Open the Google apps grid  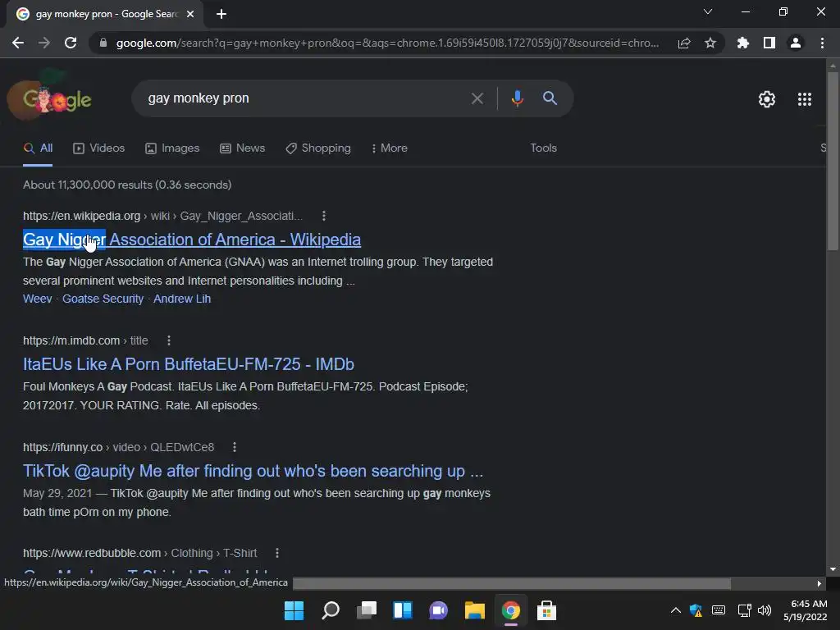click(804, 99)
